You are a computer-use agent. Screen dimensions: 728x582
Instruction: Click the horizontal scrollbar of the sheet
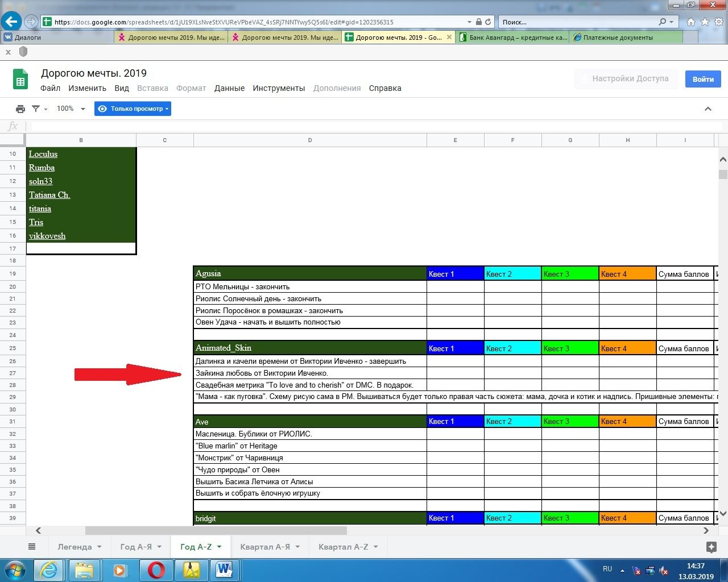[x=216, y=530]
